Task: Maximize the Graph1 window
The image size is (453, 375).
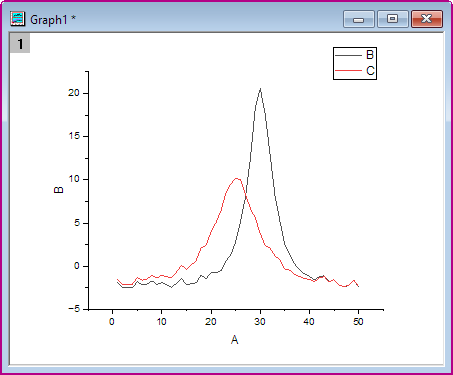Action: [x=393, y=19]
